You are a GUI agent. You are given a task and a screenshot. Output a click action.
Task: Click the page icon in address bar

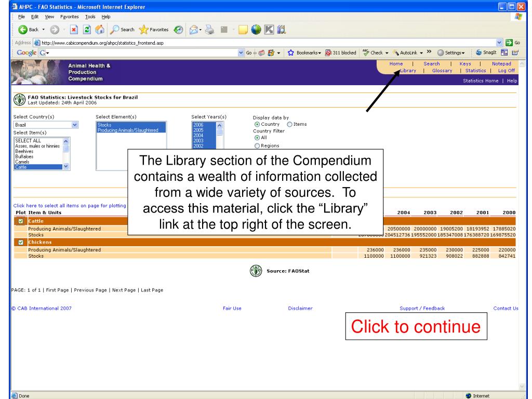click(x=37, y=43)
